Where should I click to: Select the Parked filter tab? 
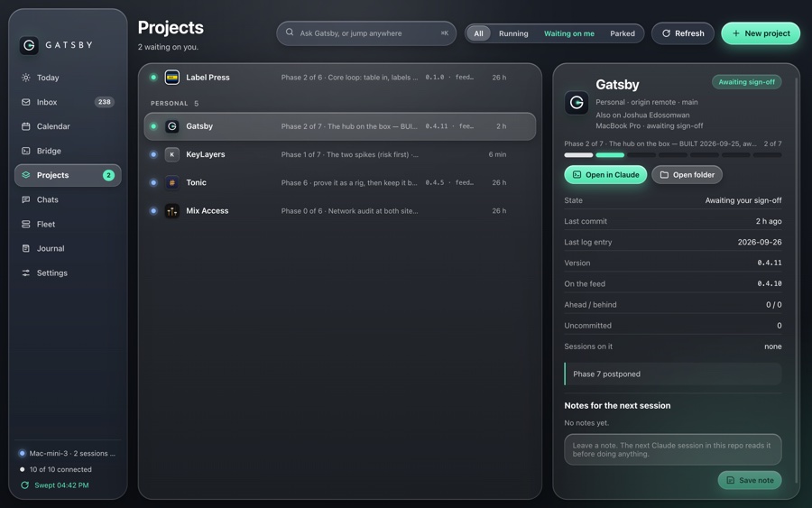point(622,33)
